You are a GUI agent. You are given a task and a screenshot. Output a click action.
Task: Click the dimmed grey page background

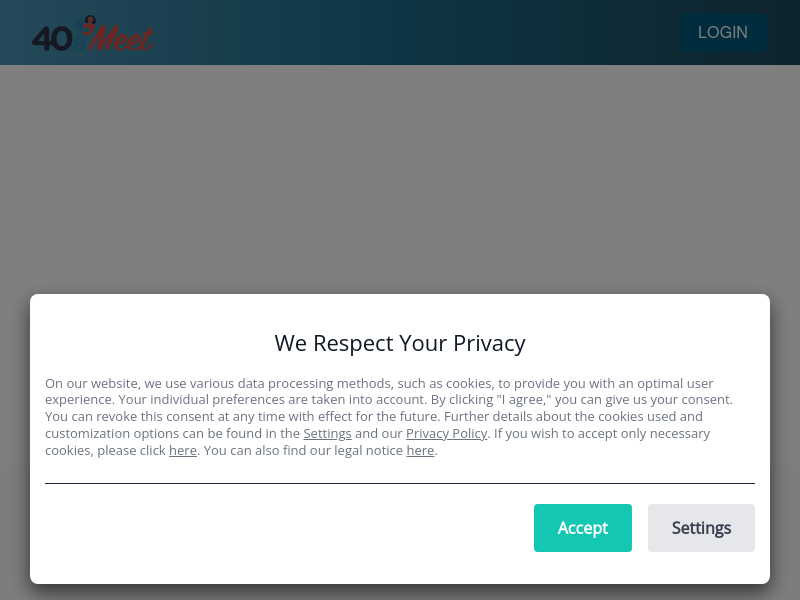400,179
